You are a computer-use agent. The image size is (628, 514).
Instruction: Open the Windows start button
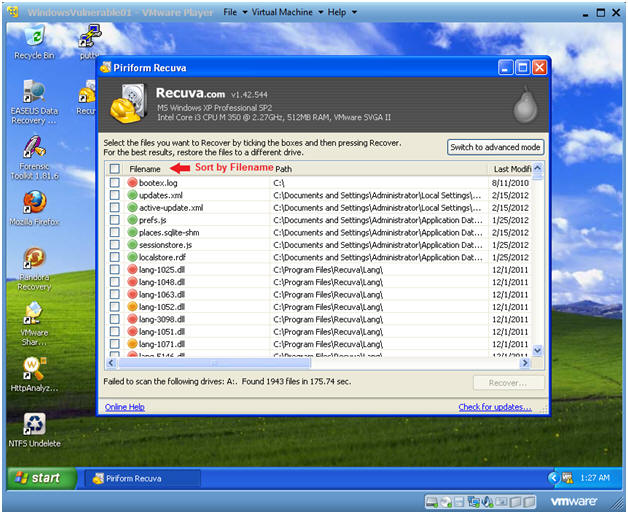(41, 478)
